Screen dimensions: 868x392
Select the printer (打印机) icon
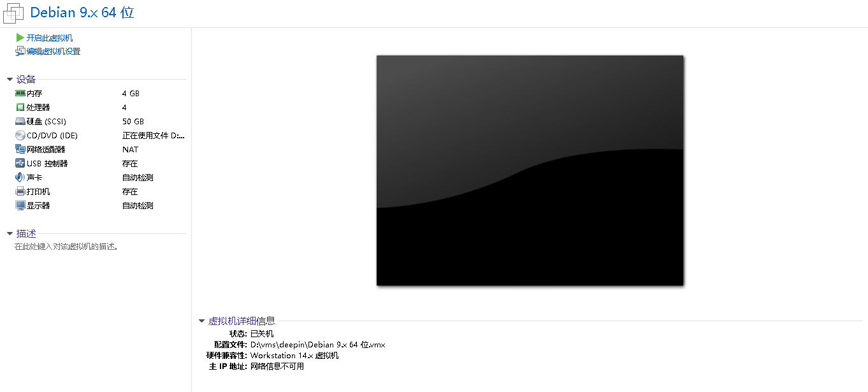coord(20,191)
